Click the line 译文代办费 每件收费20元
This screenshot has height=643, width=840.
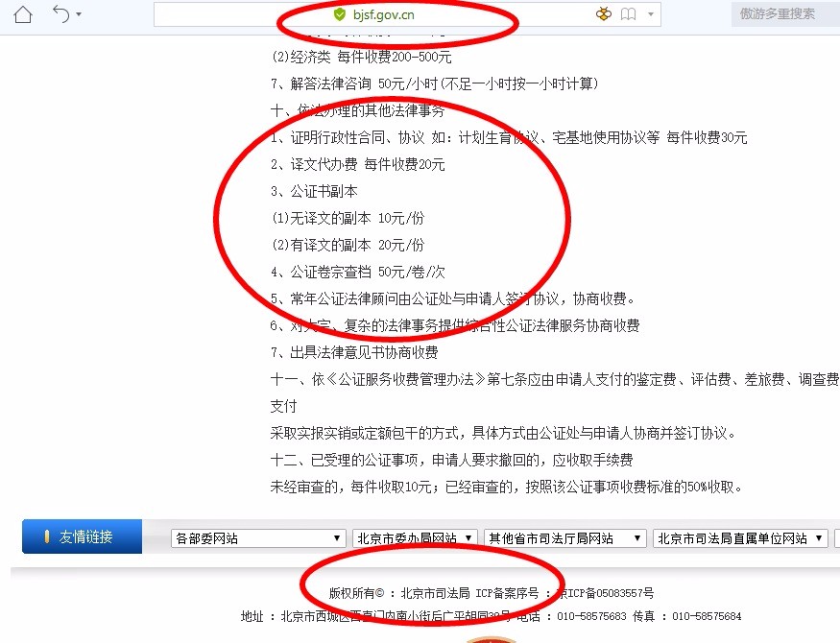[x=358, y=164]
